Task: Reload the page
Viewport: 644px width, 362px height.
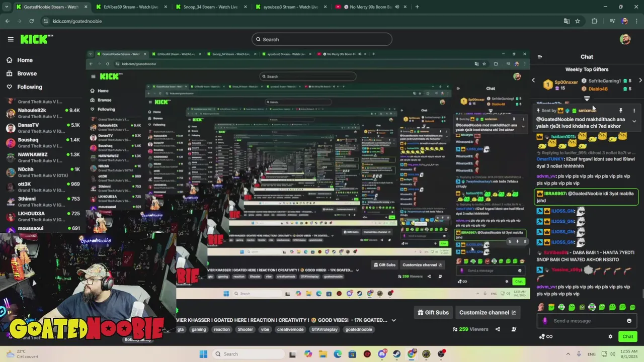Action: tap(31, 21)
